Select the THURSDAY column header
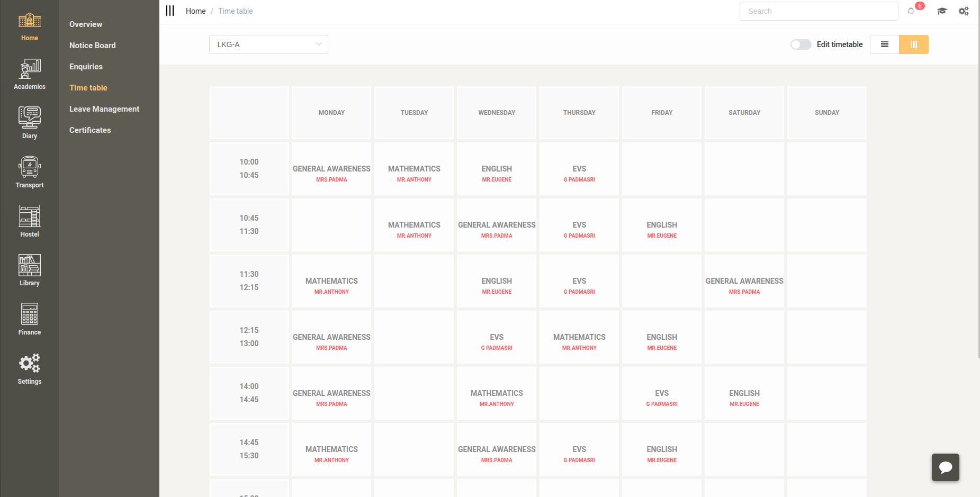The width and height of the screenshot is (980, 497). click(x=579, y=113)
